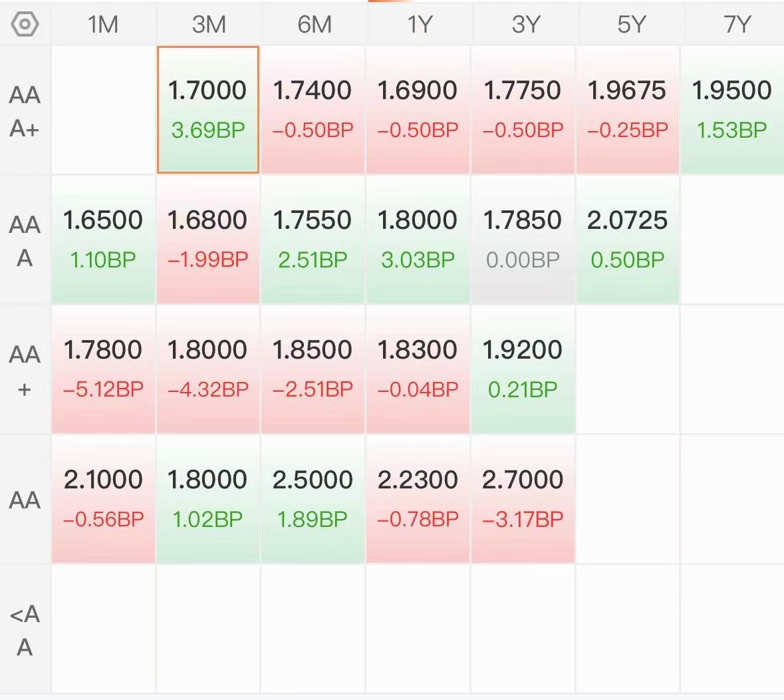Open the AAA 5Y cell showing 2.0725
This screenshot has width=784, height=700.
point(628,240)
